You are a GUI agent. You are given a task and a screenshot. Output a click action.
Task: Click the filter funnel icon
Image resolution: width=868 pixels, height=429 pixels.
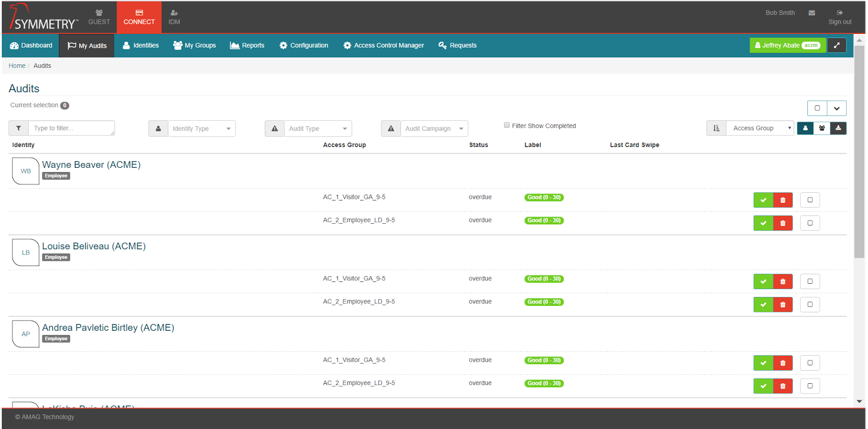(x=18, y=128)
